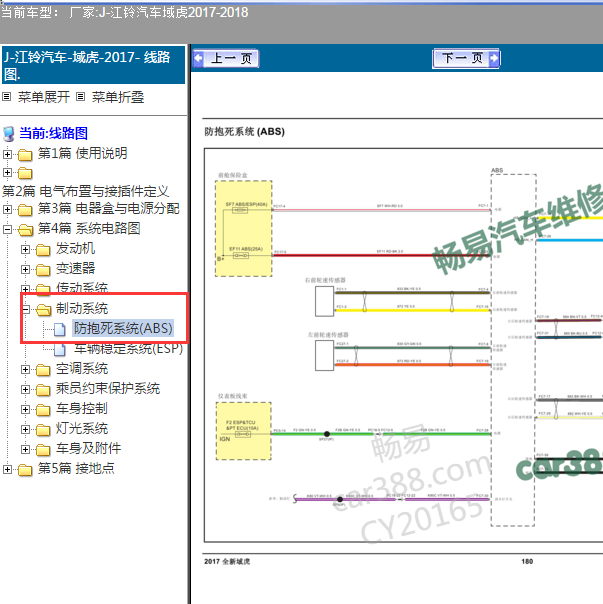The width and height of the screenshot is (603, 604).
Task: Open 车身及附件 wiring section
Action: [89, 448]
